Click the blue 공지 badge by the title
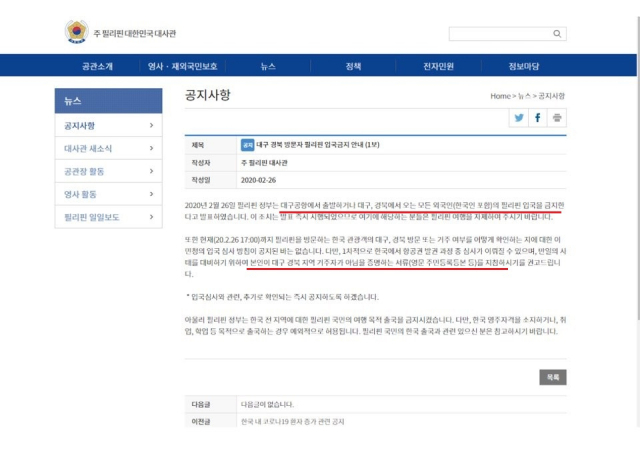The width and height of the screenshot is (640, 454). pos(247,145)
